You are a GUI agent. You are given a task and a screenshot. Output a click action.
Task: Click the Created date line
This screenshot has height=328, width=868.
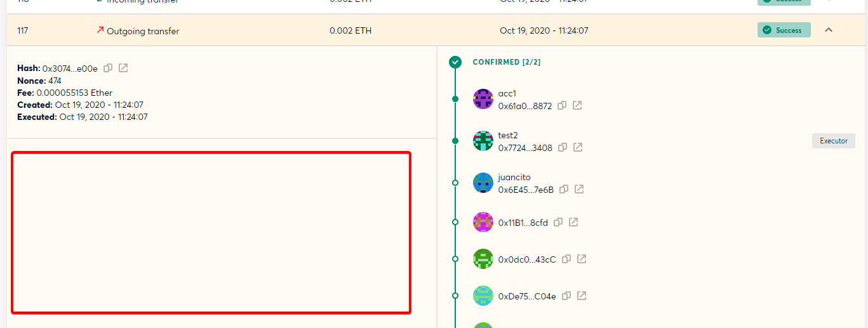(80, 105)
